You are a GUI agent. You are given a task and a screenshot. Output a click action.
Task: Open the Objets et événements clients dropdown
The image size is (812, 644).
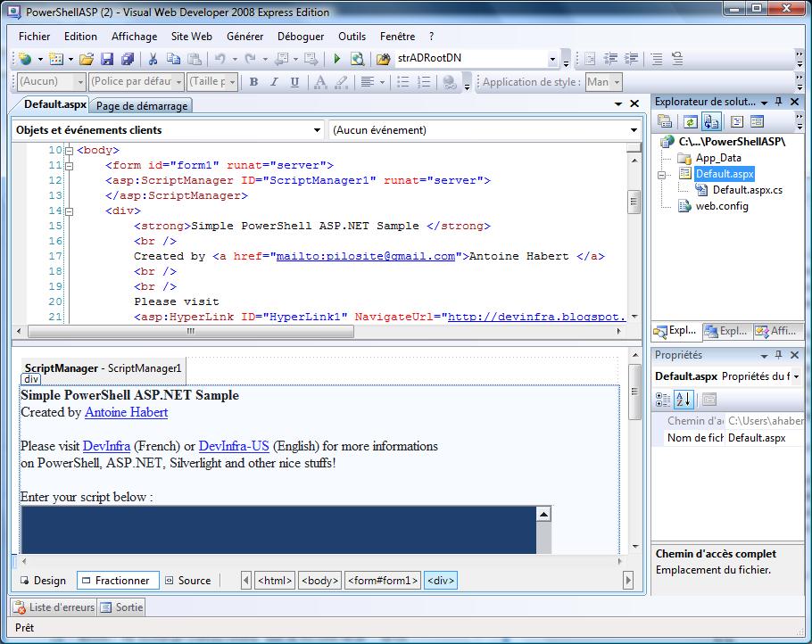tap(317, 130)
